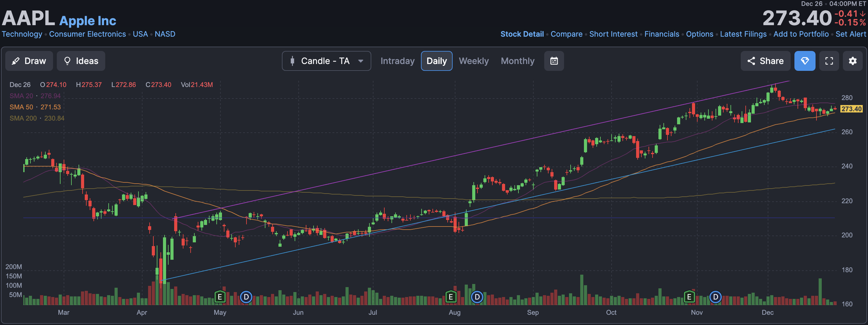Click the blue diamond premium icon
868x325 pixels.
[805, 61]
